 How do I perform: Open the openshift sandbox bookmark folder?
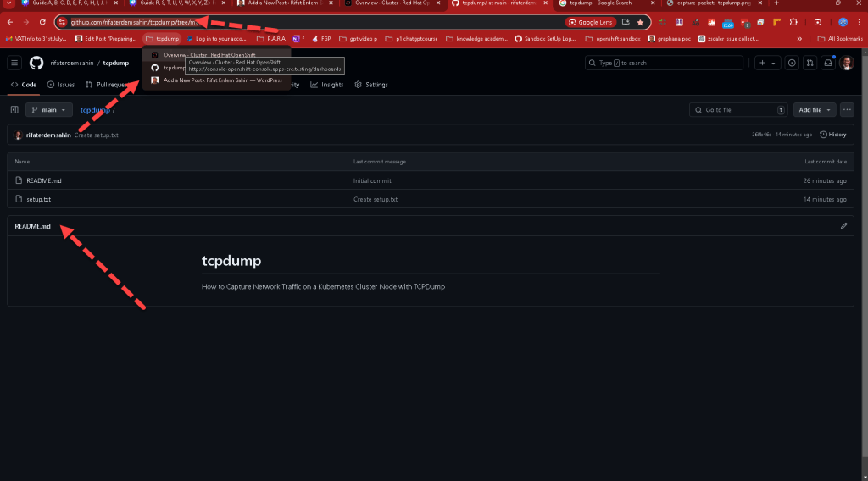613,39
